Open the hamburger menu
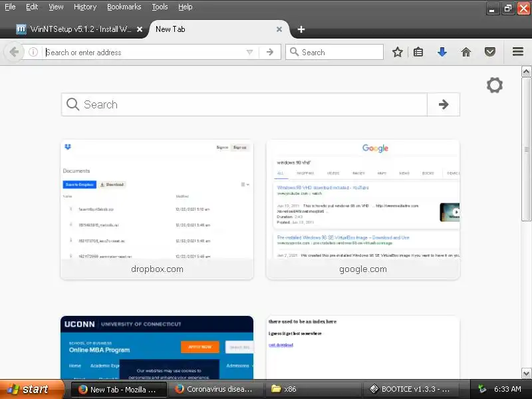Viewport: 532px width, 399px height. point(518,52)
